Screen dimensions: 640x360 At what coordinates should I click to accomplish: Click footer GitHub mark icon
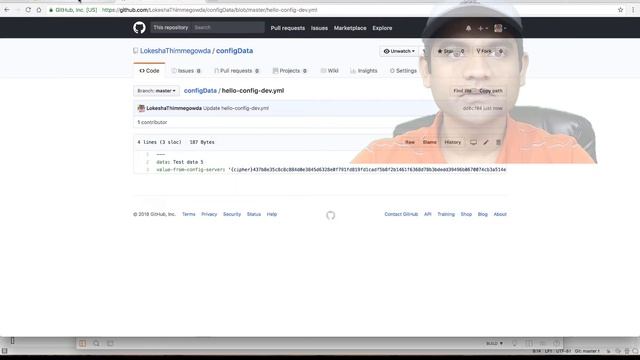331,215
